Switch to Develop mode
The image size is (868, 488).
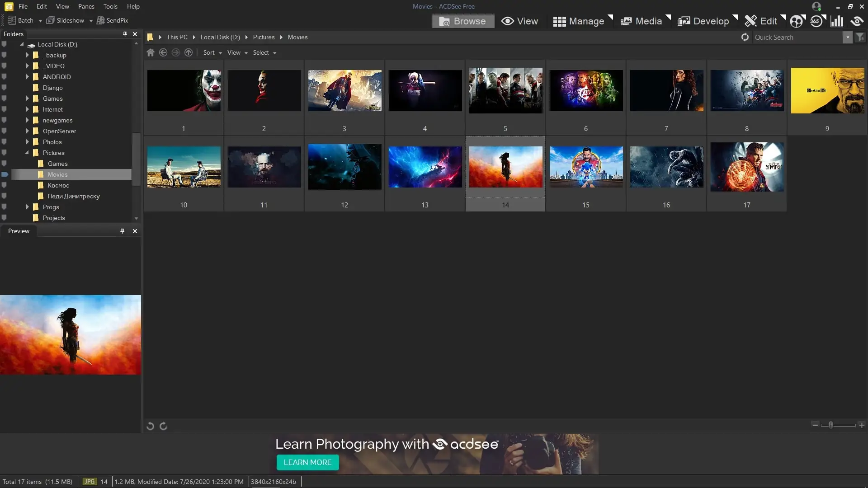pyautogui.click(x=703, y=21)
